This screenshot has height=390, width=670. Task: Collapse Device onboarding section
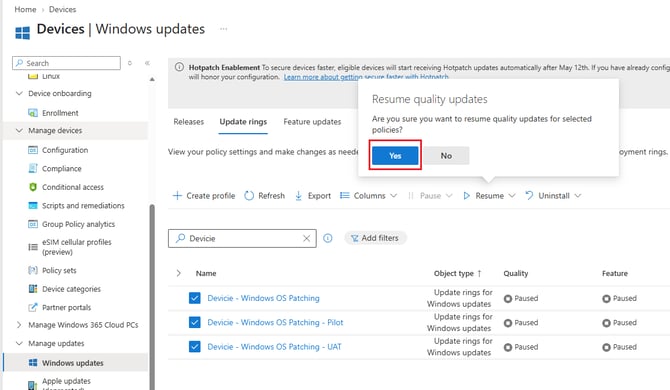pyautogui.click(x=19, y=93)
